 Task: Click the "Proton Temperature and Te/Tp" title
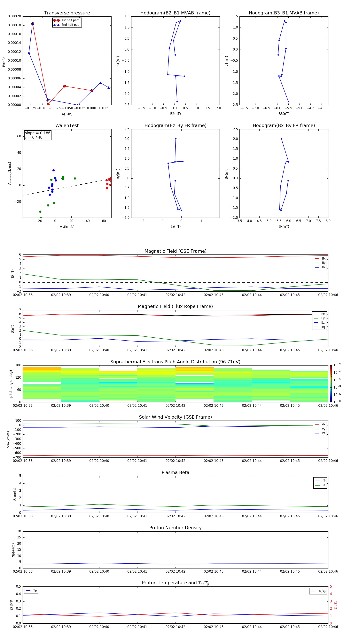point(175,583)
